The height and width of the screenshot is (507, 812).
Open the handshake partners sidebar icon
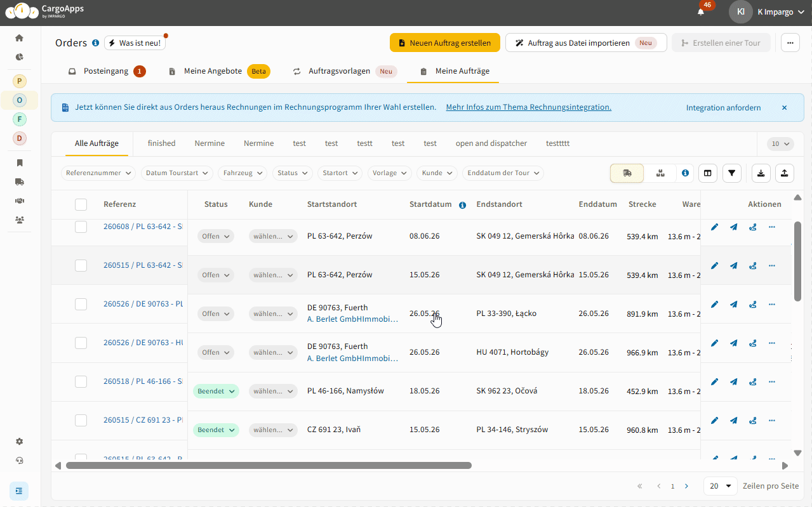[x=20, y=201]
